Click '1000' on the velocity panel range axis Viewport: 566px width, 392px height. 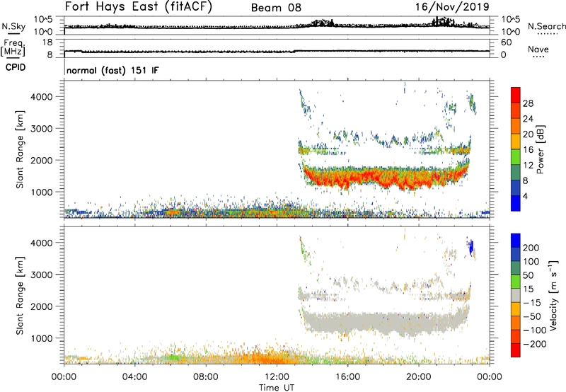[42, 338]
